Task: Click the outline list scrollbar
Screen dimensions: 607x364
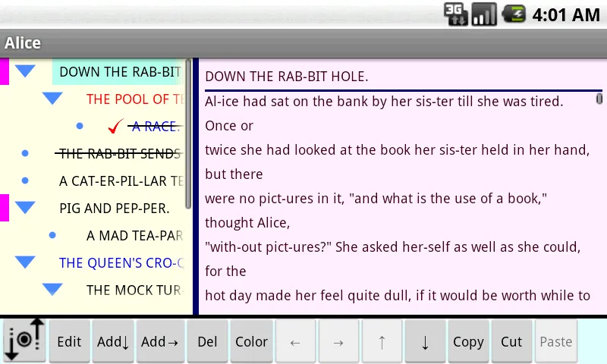Action: (x=188, y=133)
